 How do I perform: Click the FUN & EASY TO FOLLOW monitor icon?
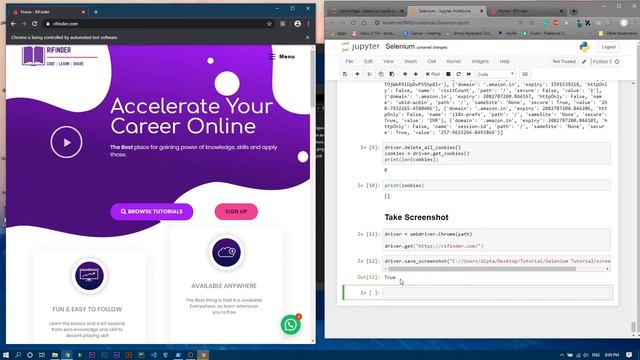click(x=89, y=276)
